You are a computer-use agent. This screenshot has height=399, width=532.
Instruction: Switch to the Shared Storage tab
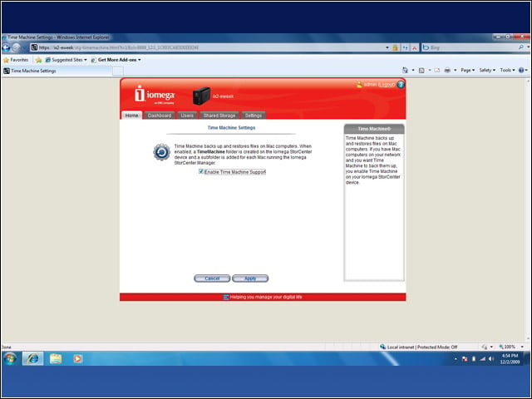(219, 116)
